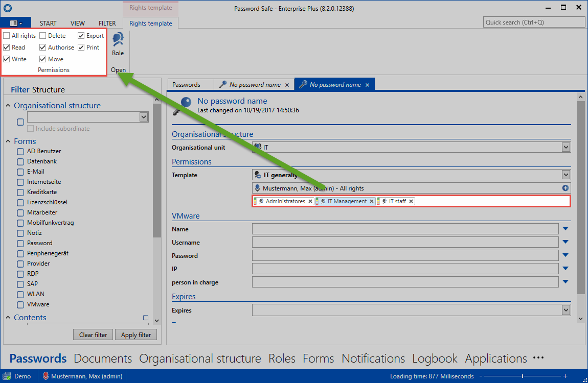The width and height of the screenshot is (588, 383).
Task: Check the Kreditkarte form filter
Action: 20,193
